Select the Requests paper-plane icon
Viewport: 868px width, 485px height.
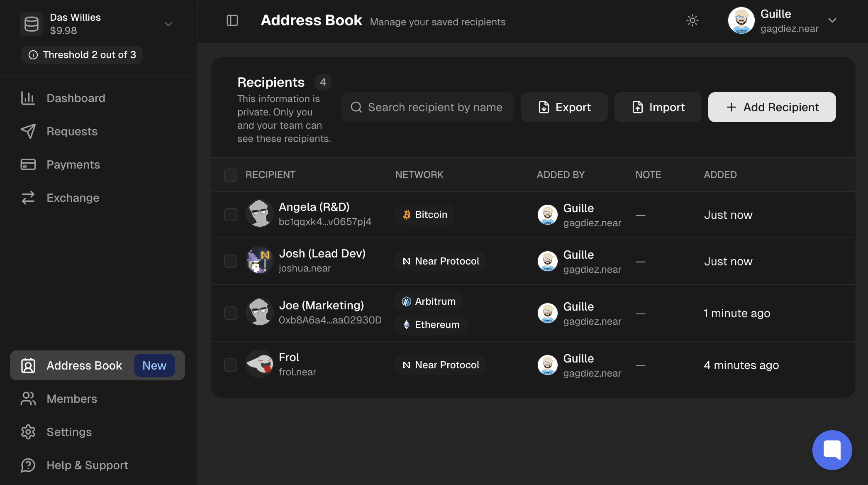pyautogui.click(x=28, y=131)
